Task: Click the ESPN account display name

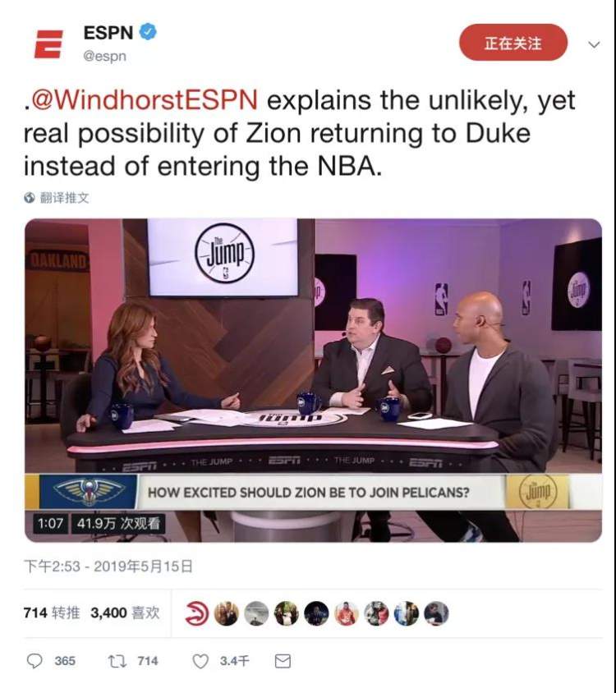Action: click(x=108, y=32)
